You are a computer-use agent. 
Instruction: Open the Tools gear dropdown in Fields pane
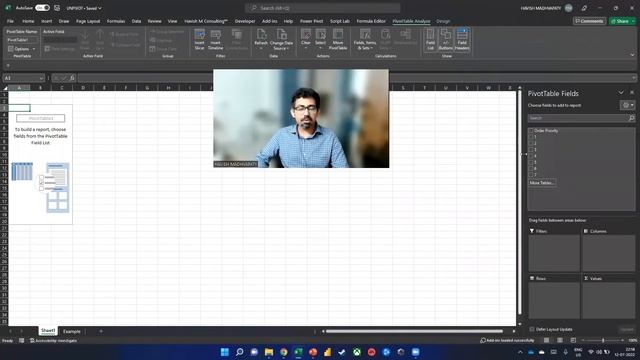627,105
